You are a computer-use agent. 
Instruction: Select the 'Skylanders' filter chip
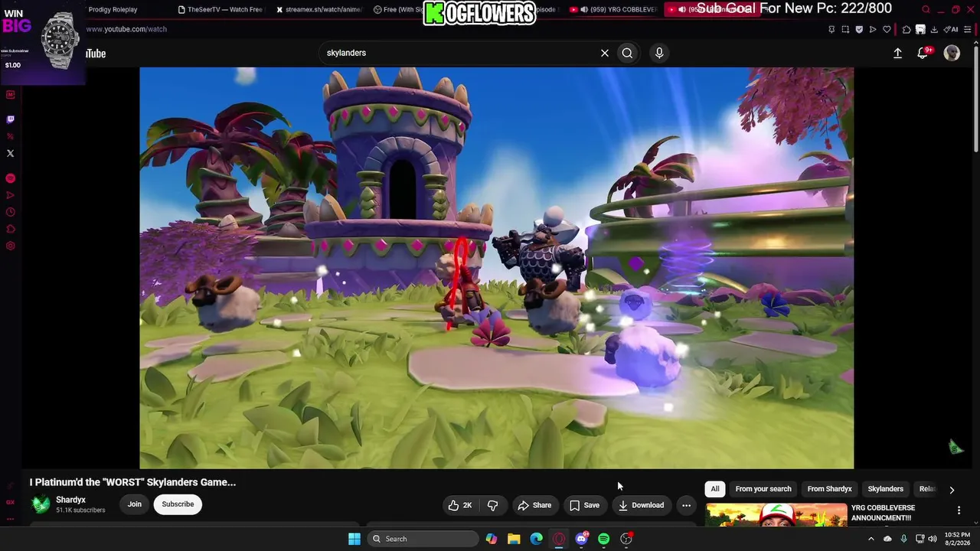[x=886, y=489]
